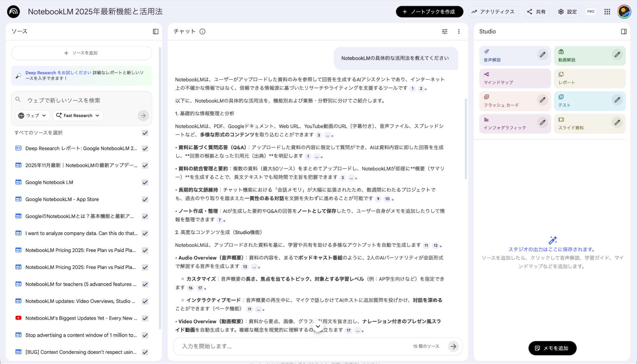
Task: Deselect the NotebookLM for teachers source
Action: tap(145, 284)
